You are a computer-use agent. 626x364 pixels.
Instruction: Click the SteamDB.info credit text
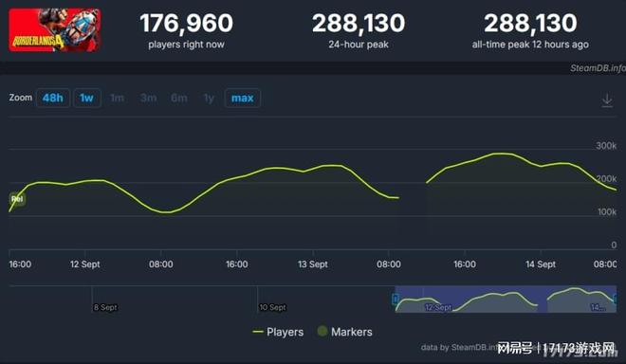point(598,68)
